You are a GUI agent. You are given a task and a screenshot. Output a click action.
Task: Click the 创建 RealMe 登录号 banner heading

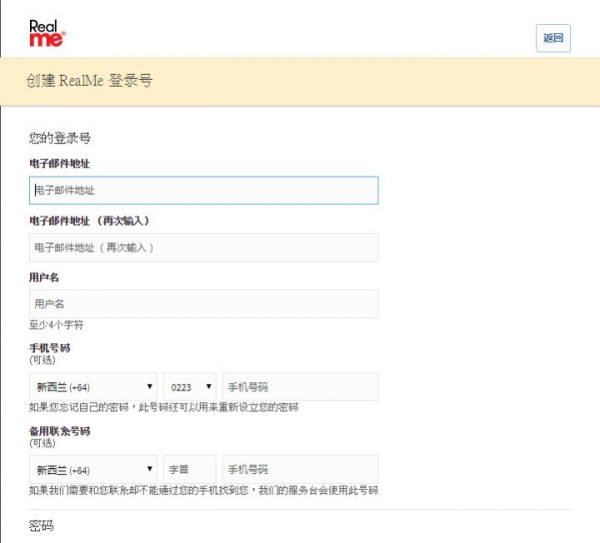pyautogui.click(x=90, y=80)
